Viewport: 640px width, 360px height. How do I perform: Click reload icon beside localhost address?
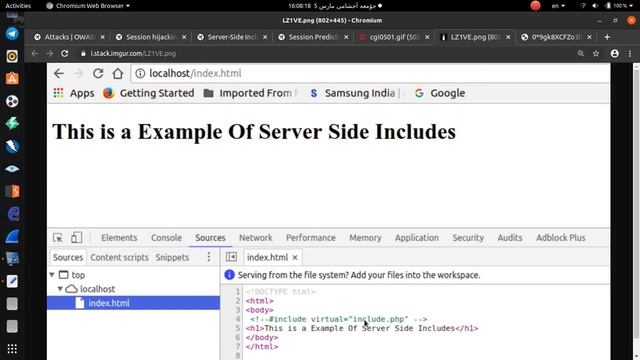point(98,73)
